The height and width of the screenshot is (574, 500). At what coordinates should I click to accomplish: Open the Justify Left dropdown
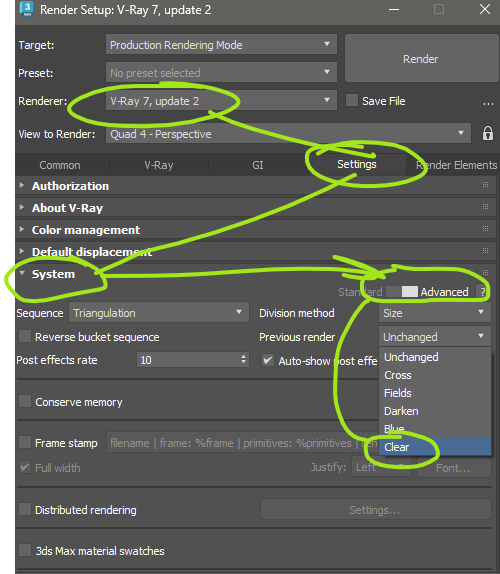(x=381, y=467)
